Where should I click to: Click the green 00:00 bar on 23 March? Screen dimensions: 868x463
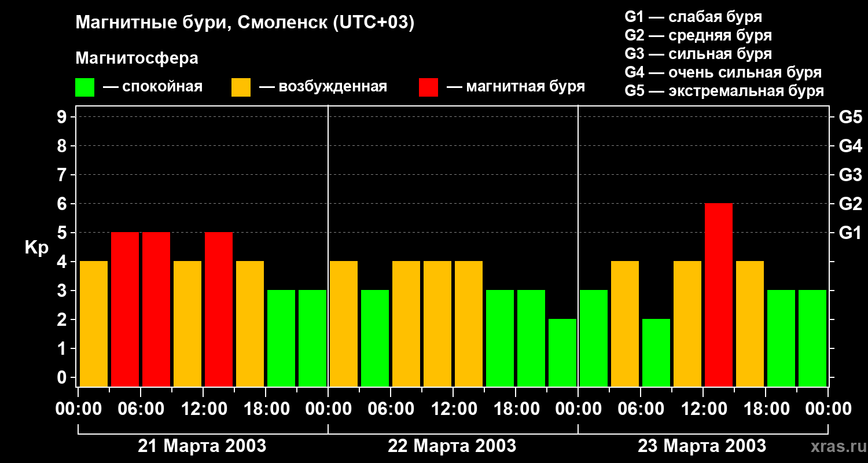[594, 339]
